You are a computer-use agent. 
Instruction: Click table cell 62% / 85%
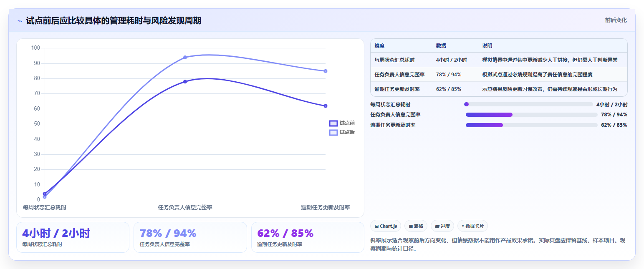click(449, 89)
